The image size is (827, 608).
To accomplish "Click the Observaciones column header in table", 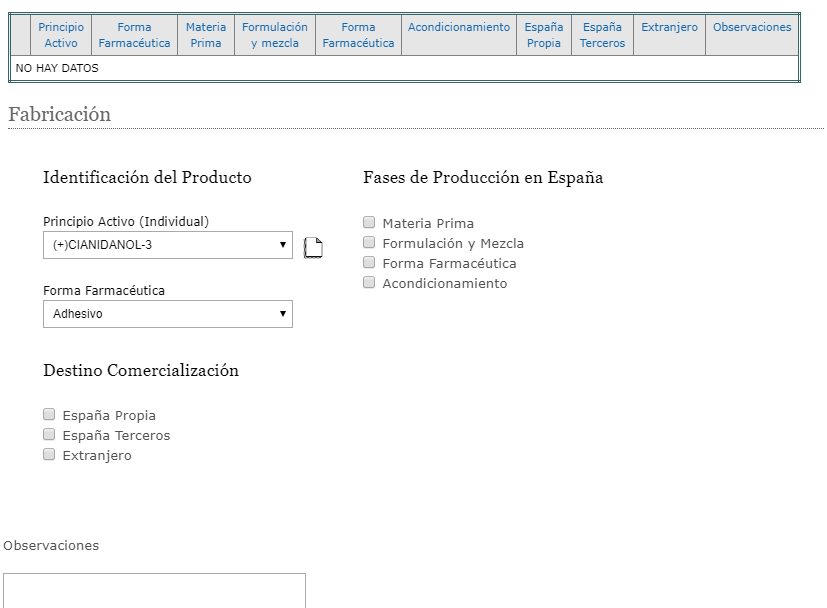I will [x=752, y=28].
